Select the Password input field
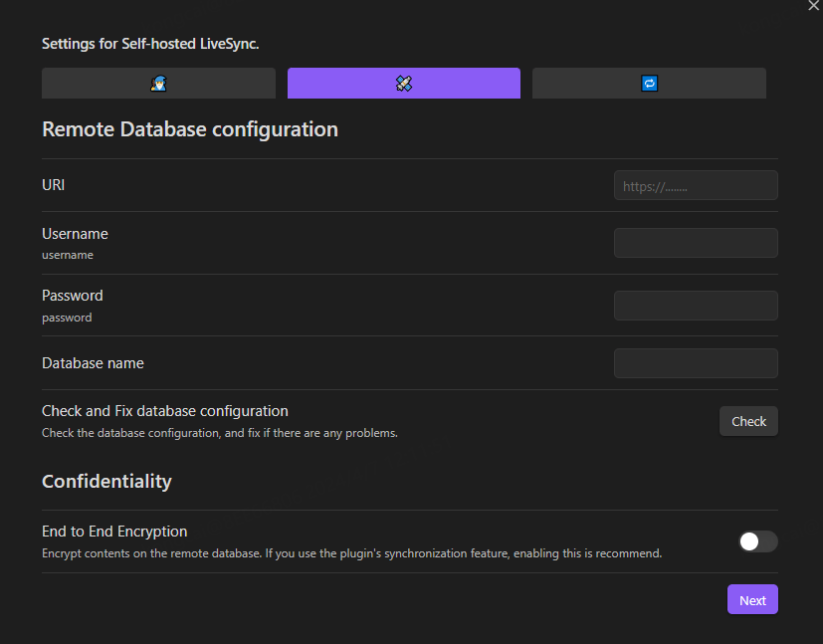 click(696, 306)
